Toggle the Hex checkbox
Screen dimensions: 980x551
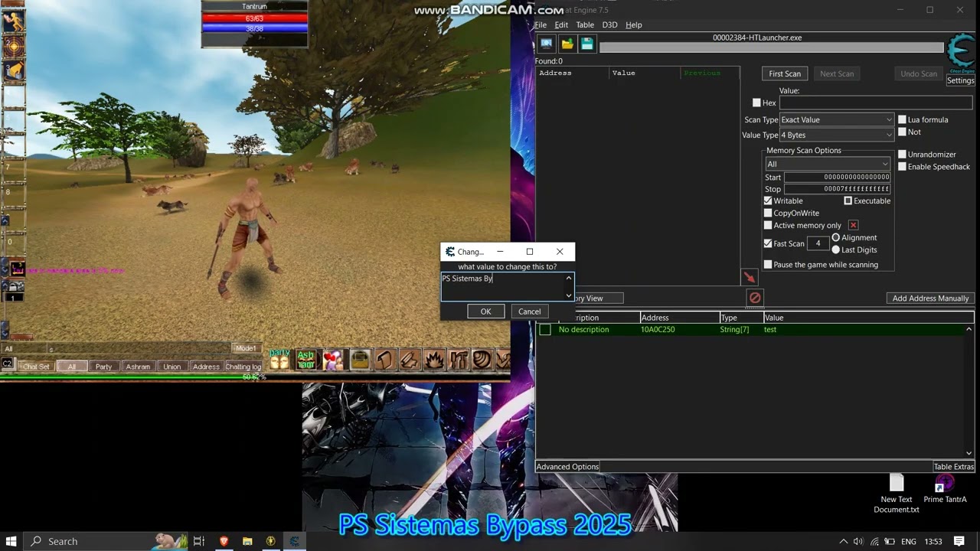[x=756, y=103]
